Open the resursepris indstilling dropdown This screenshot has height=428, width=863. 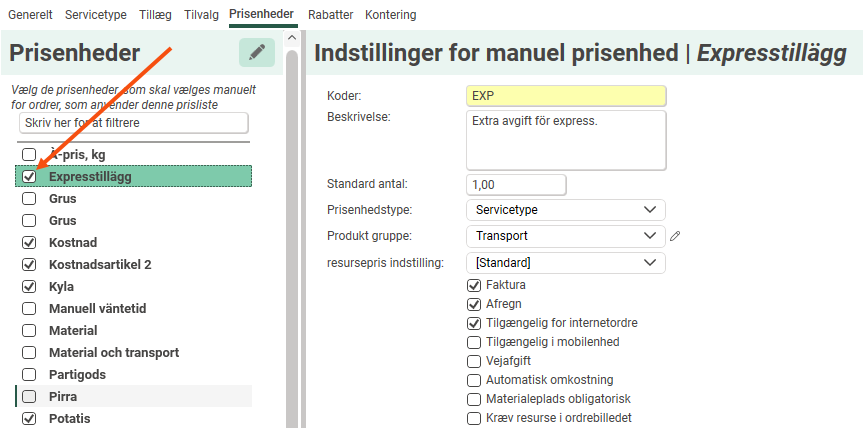tap(565, 263)
